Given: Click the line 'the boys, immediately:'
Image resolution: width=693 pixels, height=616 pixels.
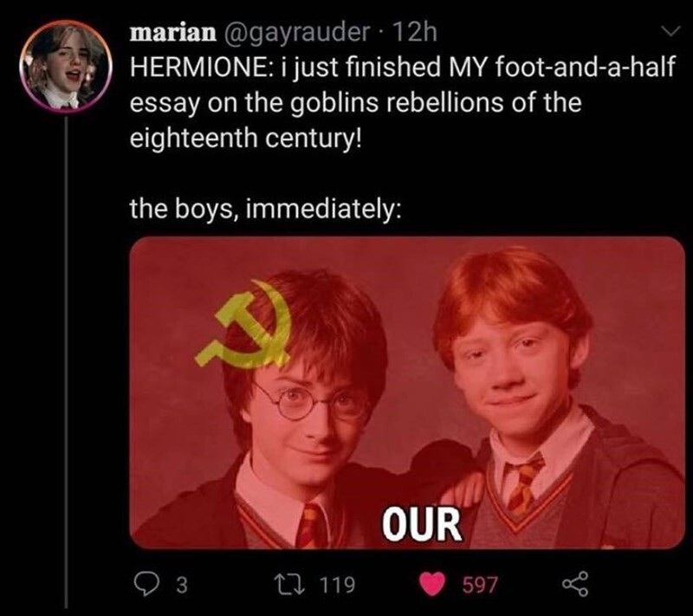Looking at the screenshot, I should click(266, 209).
